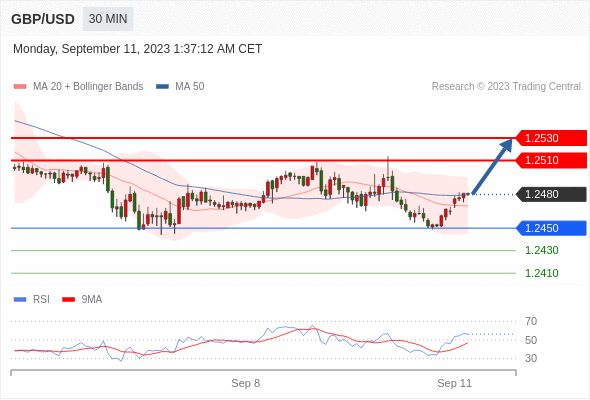Click the 1.2410 support label
This screenshot has width=590, height=400.
(x=542, y=273)
